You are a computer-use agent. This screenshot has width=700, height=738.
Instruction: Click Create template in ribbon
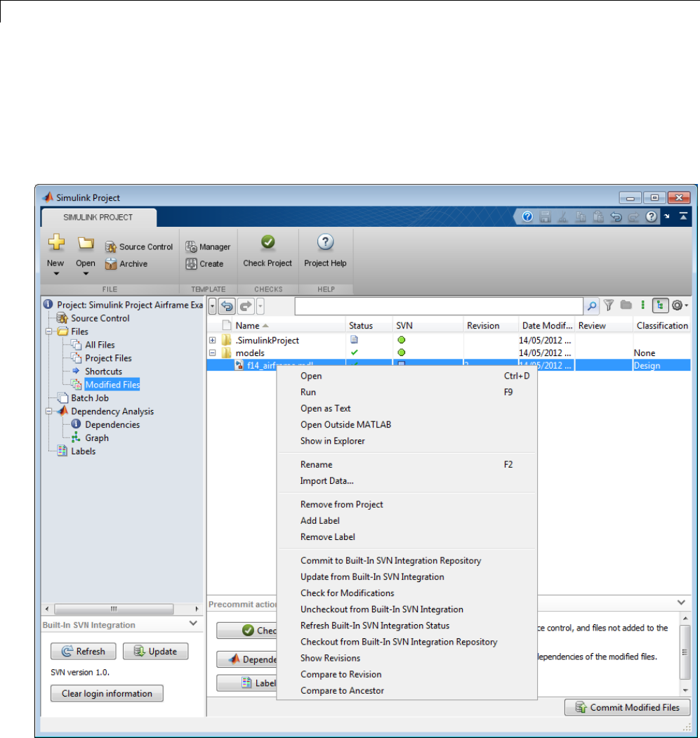click(204, 263)
